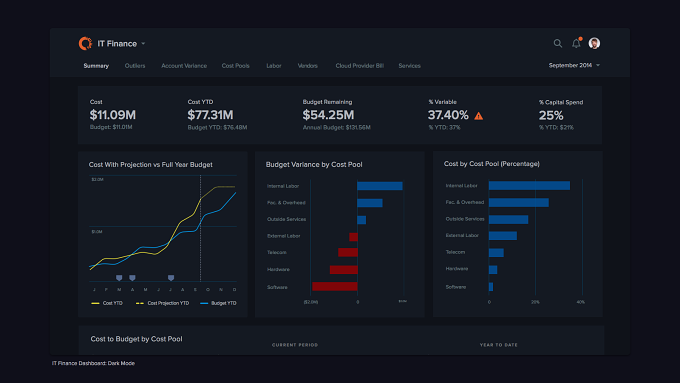The image size is (680, 383).
Task: Click Internal Labor bar in Cost by Cost Pool chart
Action: point(530,186)
